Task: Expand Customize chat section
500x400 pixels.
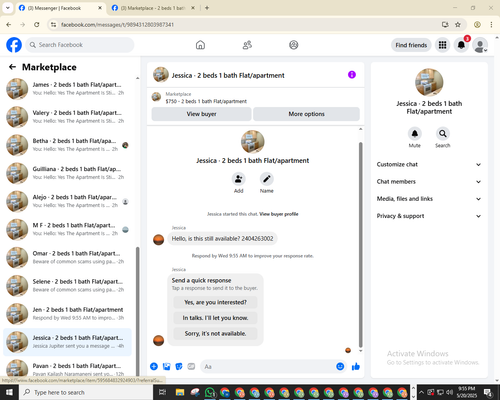Action: [429, 164]
